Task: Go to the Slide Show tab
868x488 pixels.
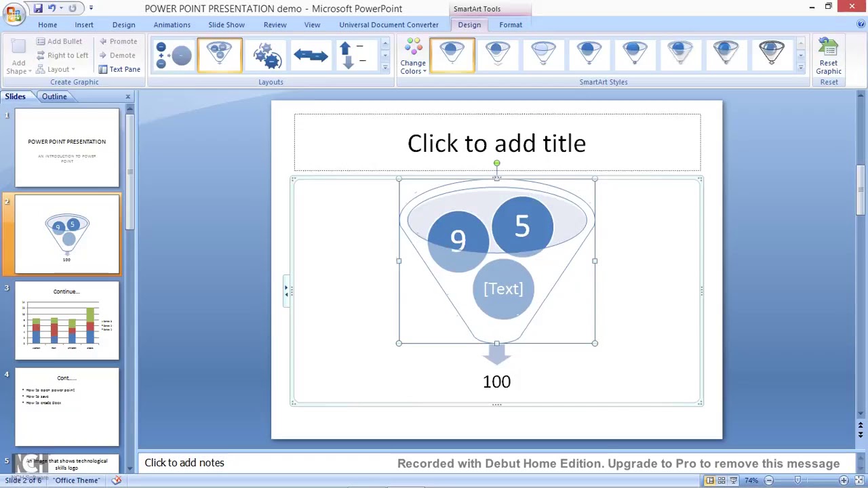Action: [226, 24]
